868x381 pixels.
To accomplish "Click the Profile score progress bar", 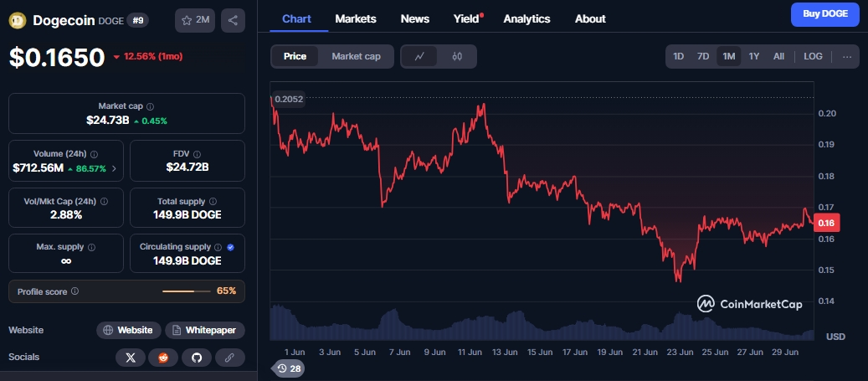I will click(187, 291).
